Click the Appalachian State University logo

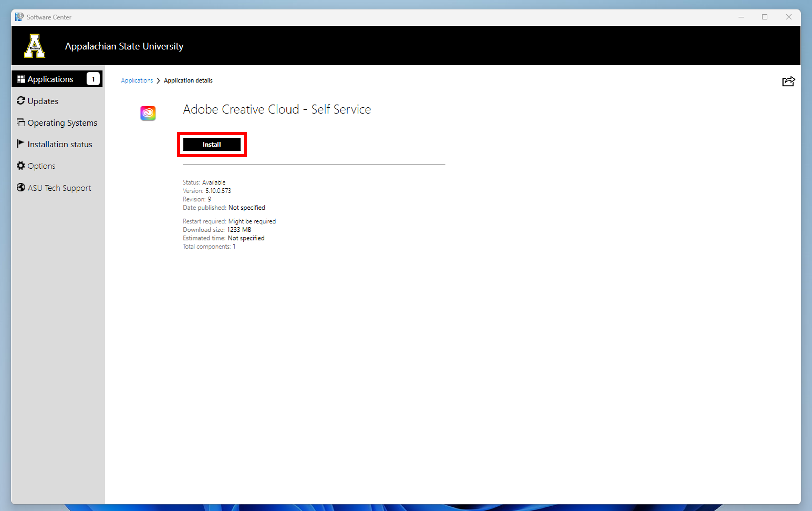coord(35,46)
